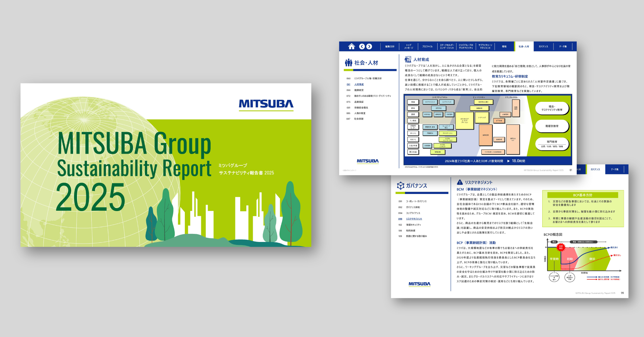Open the ガバナンス tab on the top page

click(x=543, y=47)
